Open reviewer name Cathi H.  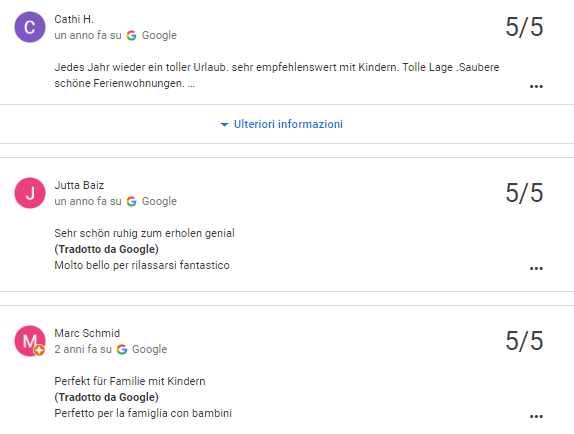point(74,19)
